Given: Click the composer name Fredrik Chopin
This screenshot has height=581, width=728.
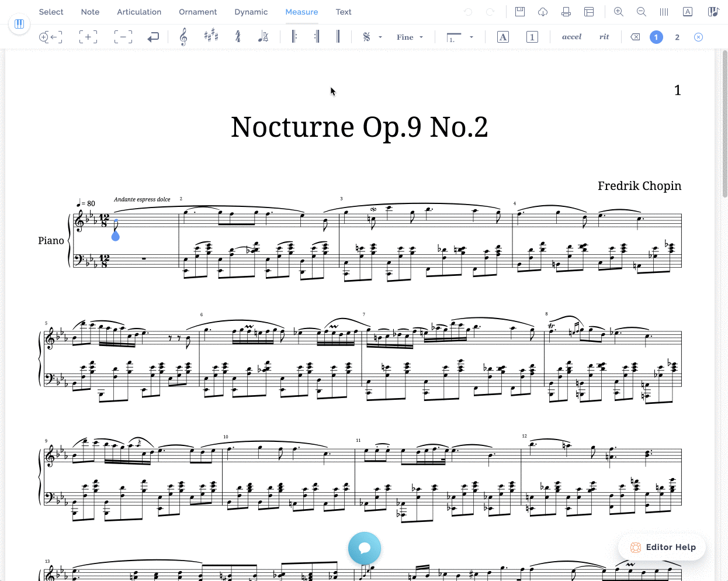Looking at the screenshot, I should [x=639, y=186].
